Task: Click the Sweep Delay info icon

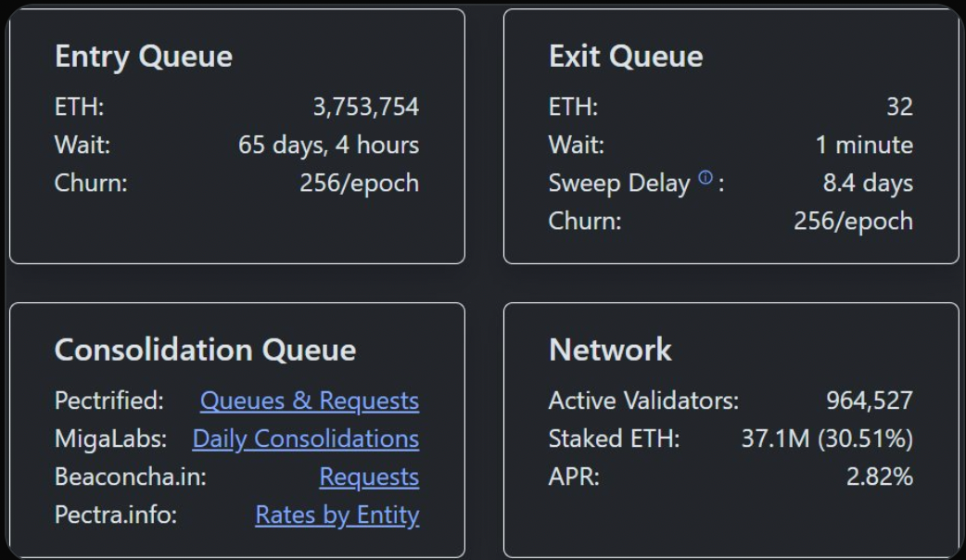Action: tap(705, 177)
